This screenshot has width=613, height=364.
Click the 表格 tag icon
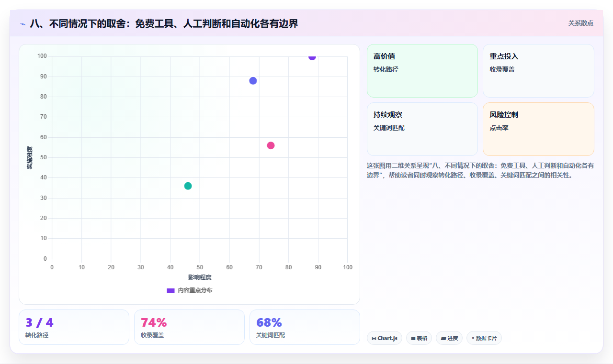(413, 338)
